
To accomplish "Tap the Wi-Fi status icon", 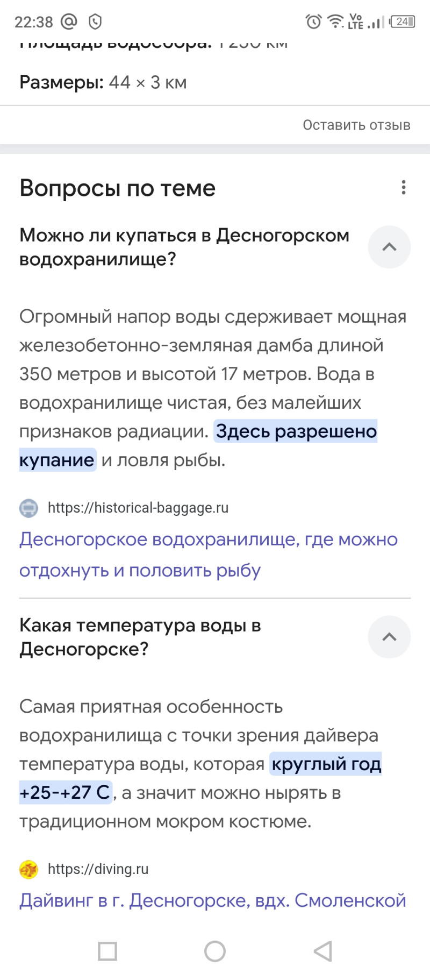I will coord(335,22).
